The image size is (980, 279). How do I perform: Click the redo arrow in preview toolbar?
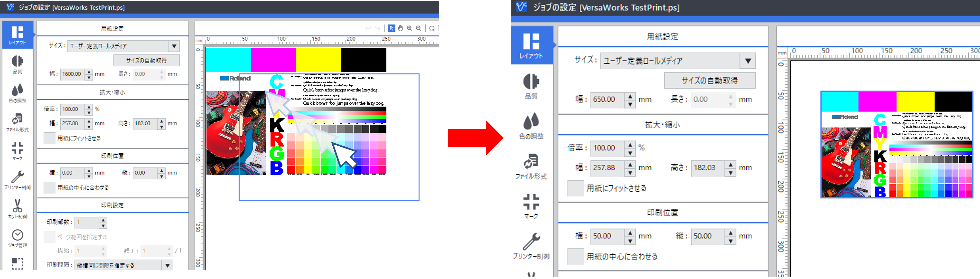377,28
